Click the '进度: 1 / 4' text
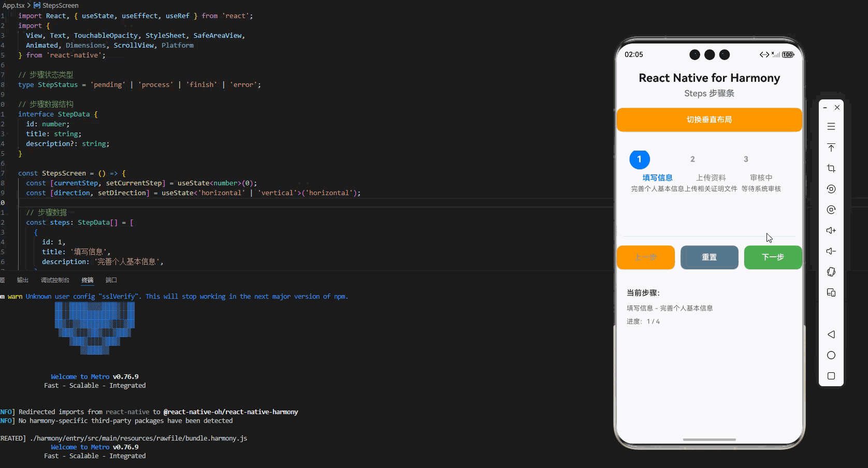The image size is (868, 468). click(643, 321)
